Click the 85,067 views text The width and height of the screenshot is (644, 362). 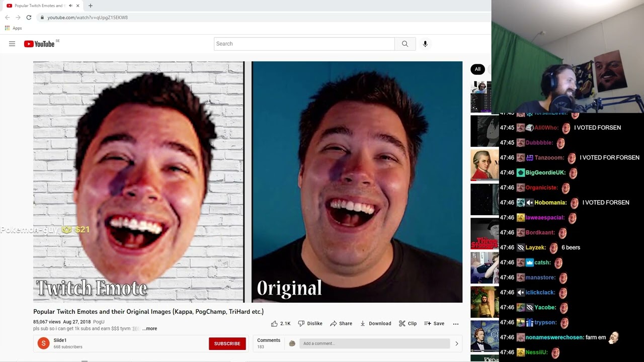click(x=47, y=322)
